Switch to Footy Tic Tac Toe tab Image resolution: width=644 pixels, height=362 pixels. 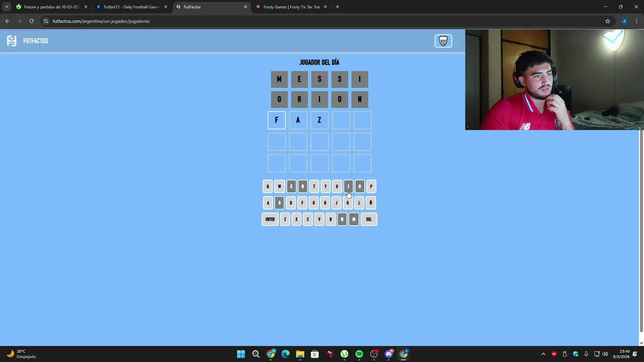[x=291, y=7]
